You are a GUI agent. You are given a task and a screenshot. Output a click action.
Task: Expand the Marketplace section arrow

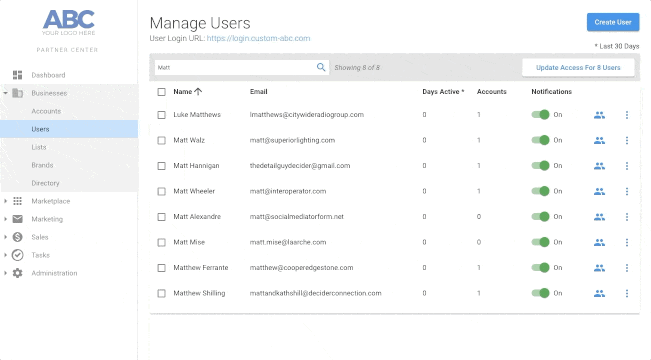[x=5, y=201]
